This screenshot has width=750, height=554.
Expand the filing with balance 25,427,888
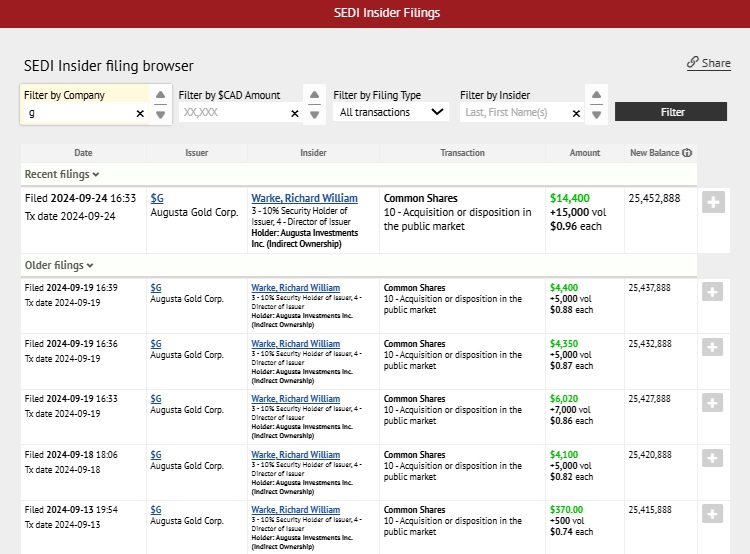tap(712, 403)
